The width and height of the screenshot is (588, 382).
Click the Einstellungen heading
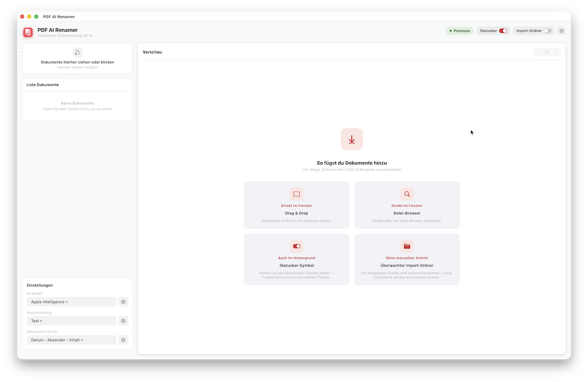pyautogui.click(x=40, y=285)
